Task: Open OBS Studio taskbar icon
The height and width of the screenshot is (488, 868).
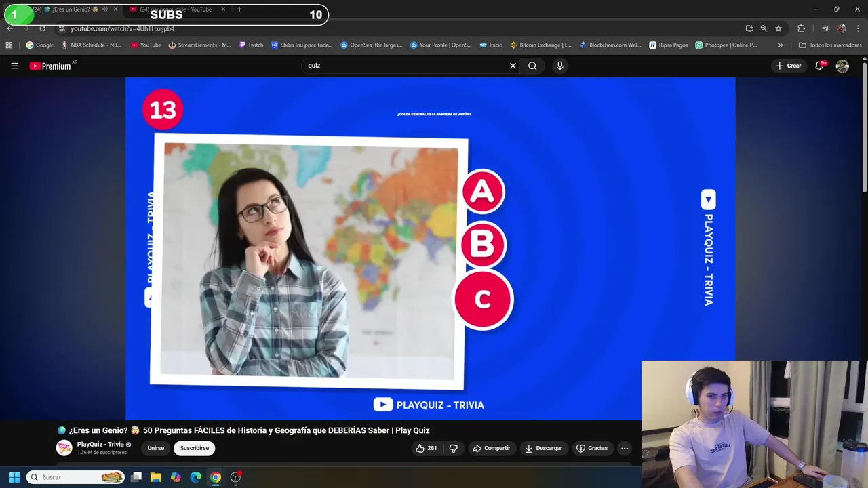Action: click(x=235, y=477)
